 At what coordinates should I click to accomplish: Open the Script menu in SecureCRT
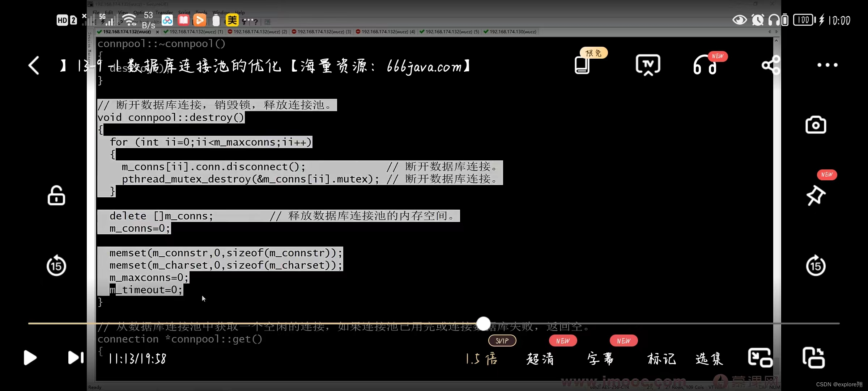tap(184, 12)
